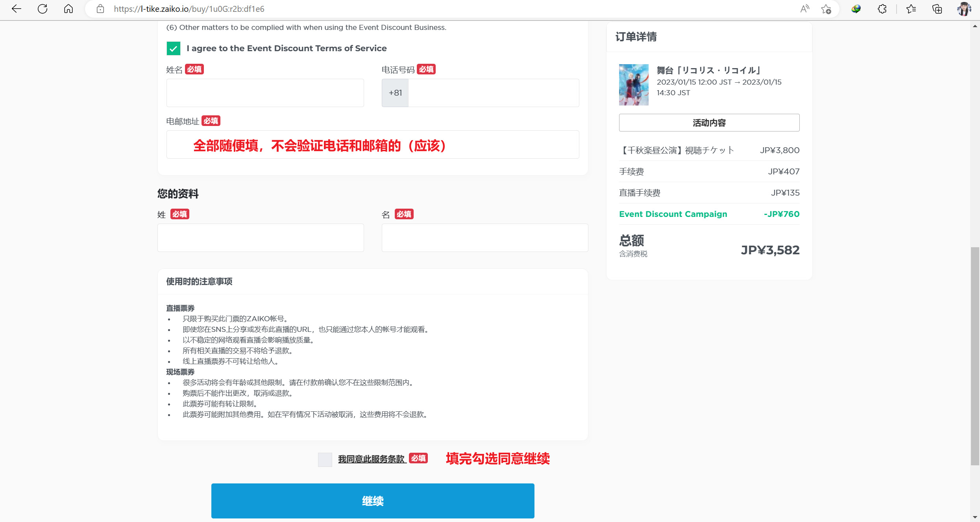Open the 我同意此服务条款 terms link
The width and height of the screenshot is (980, 522).
371,459
